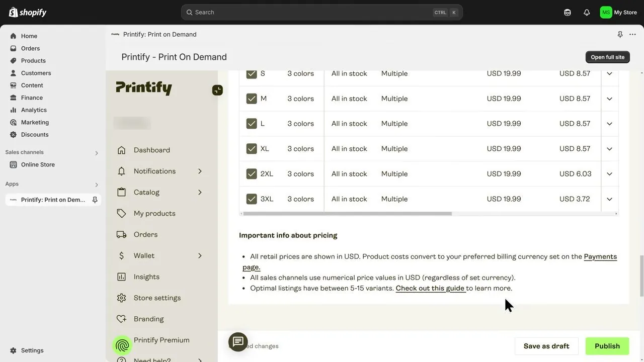This screenshot has width=644, height=362.
Task: Click the variants table horizontal scrollbar
Action: pos(347,214)
